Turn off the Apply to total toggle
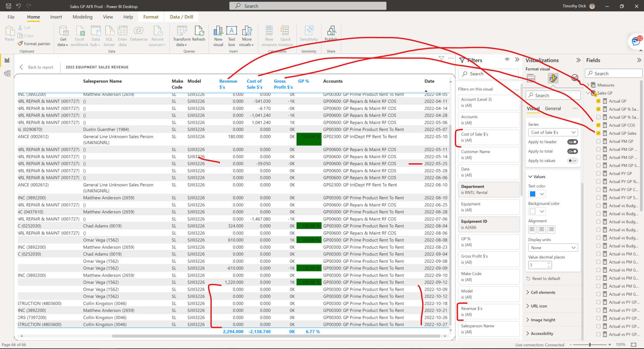644x349 pixels. pyautogui.click(x=572, y=151)
